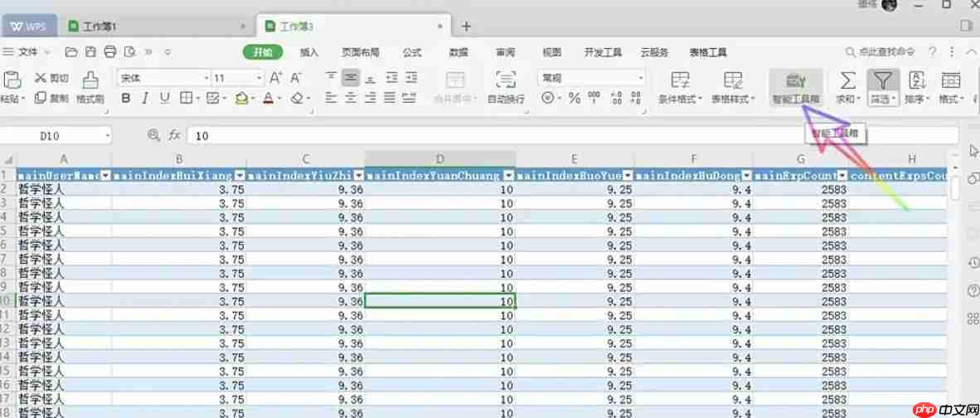Open the 开始 (Home) ribbon tab
The image size is (980, 418).
(x=263, y=52)
